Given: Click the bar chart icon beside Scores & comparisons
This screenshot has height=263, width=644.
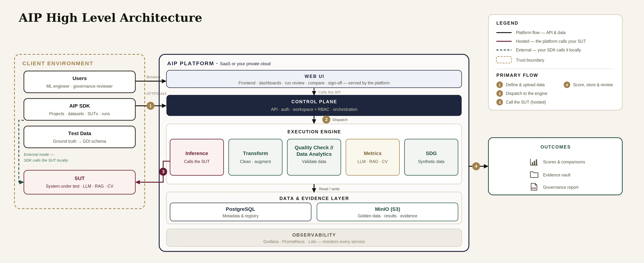Looking at the screenshot, I should point(534,162).
